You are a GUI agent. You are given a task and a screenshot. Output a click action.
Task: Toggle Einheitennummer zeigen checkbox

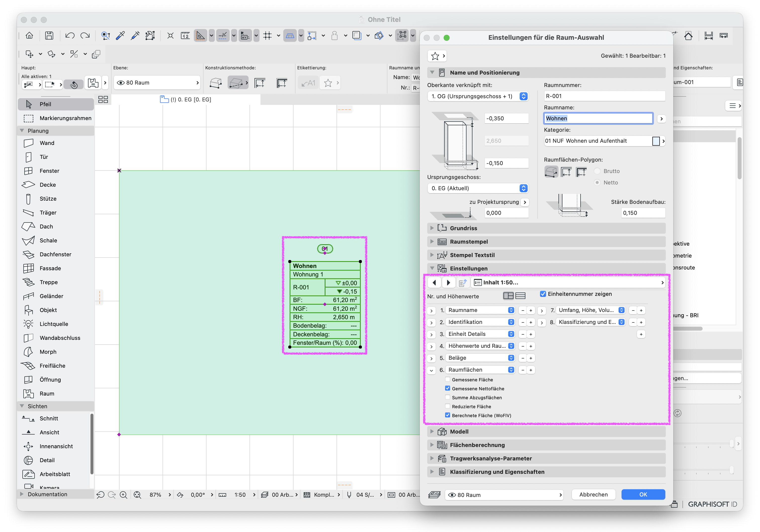click(543, 294)
